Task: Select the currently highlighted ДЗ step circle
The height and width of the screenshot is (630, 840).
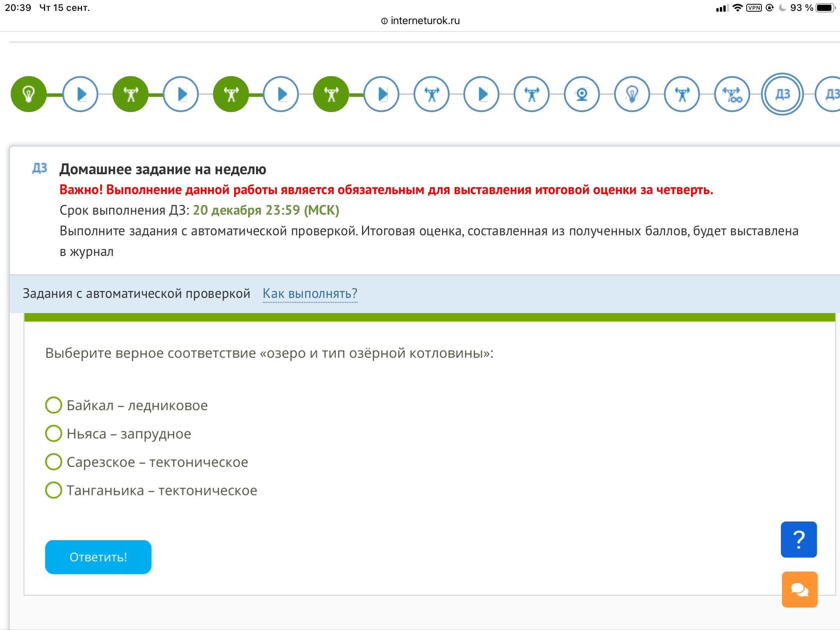Action: click(782, 94)
